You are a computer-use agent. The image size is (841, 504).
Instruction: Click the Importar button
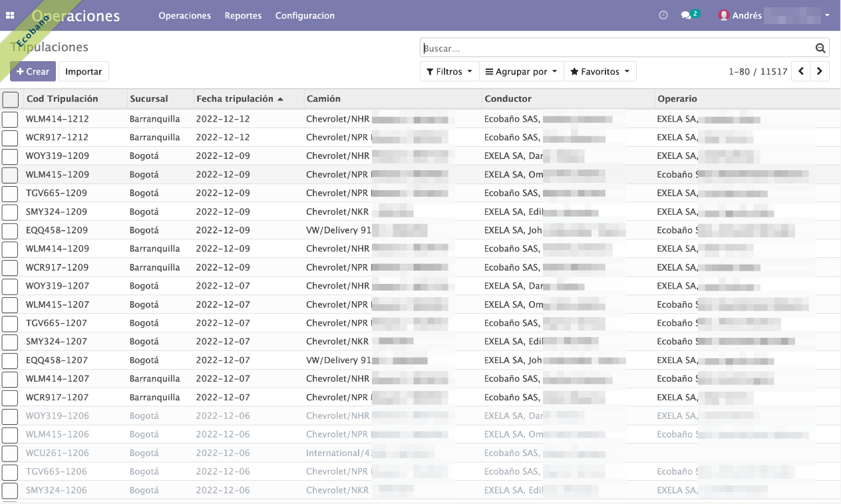pos(83,71)
